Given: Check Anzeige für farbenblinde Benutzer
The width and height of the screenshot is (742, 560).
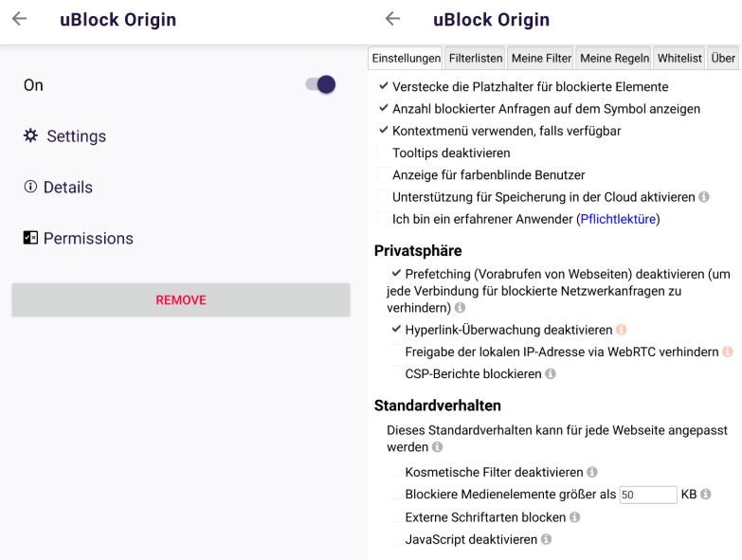Looking at the screenshot, I should pos(383,174).
